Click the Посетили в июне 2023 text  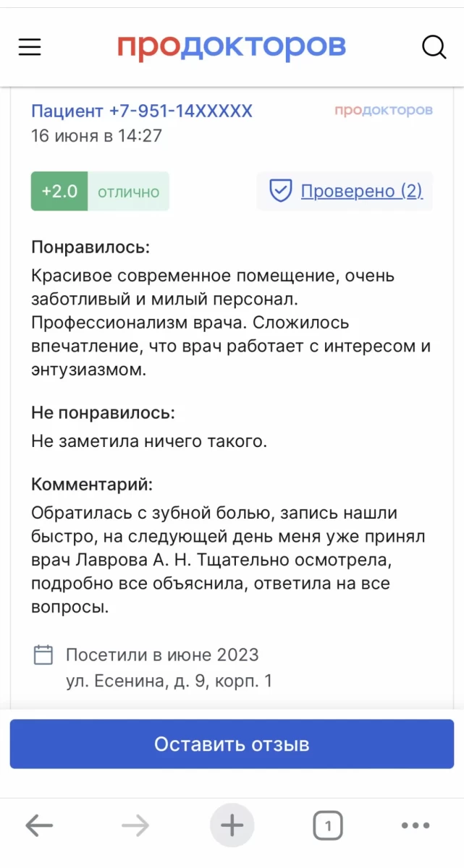pyautogui.click(x=161, y=654)
